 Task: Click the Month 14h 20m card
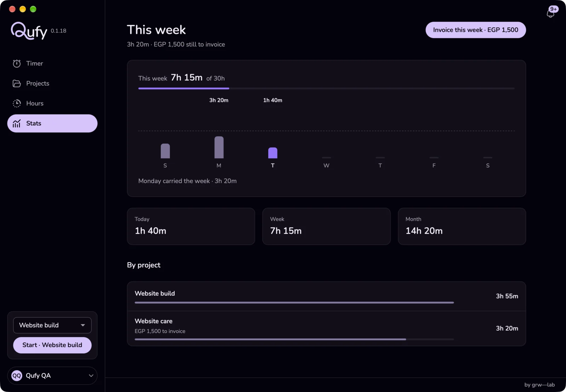click(462, 226)
